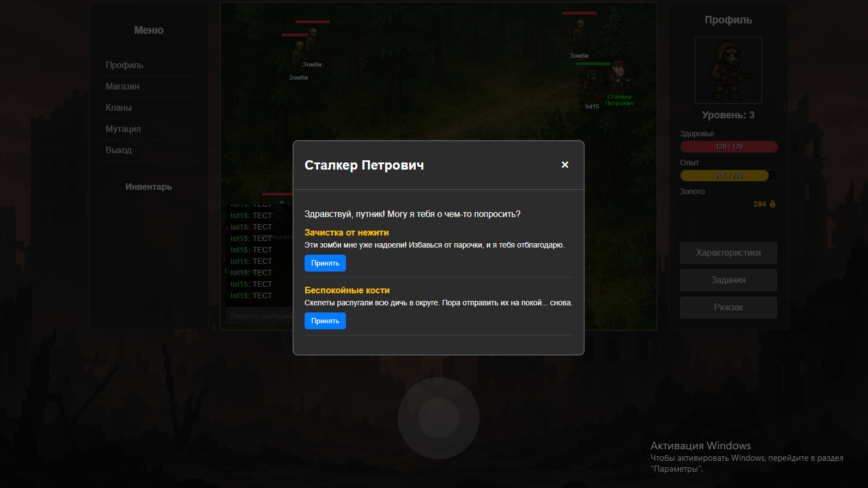Click the lol15 player character sprite
The width and height of the screenshot is (868, 488).
click(x=592, y=86)
